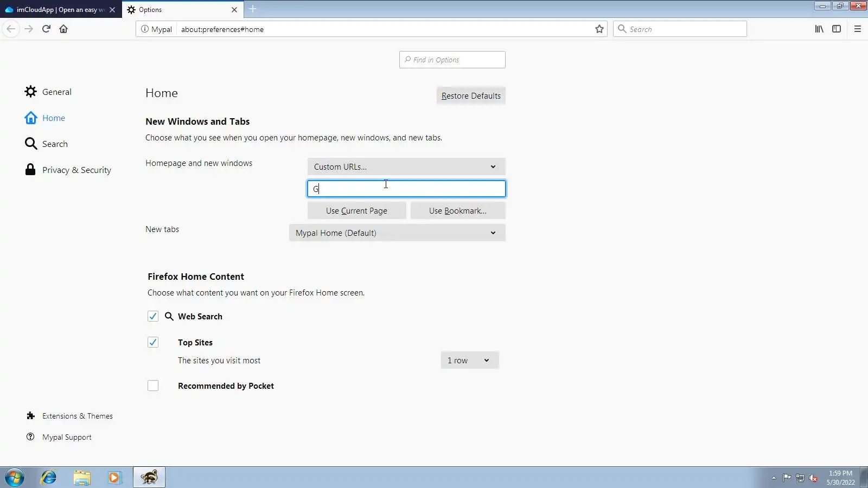Focus the toolbar Search box
Viewport: 868px width, 488px height.
[680, 29]
